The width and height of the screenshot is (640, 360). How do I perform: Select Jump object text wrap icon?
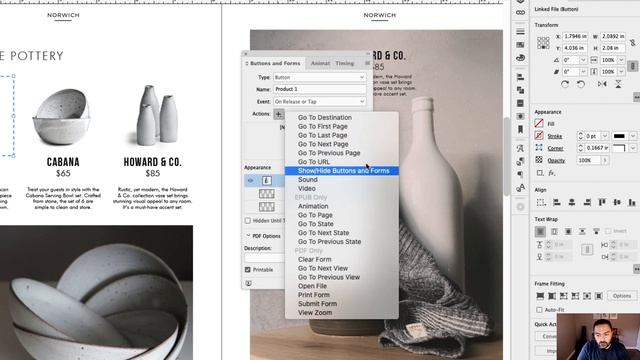[x=582, y=231]
